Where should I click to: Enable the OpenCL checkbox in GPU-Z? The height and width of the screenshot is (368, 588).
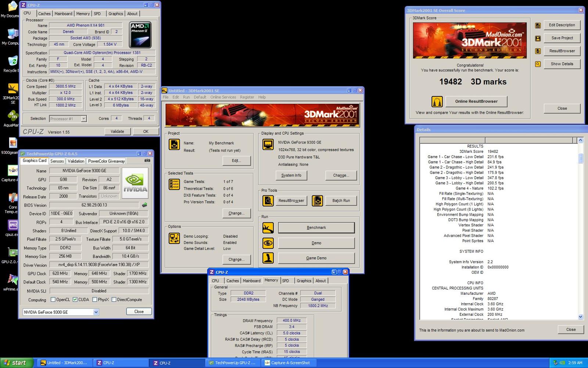click(53, 300)
